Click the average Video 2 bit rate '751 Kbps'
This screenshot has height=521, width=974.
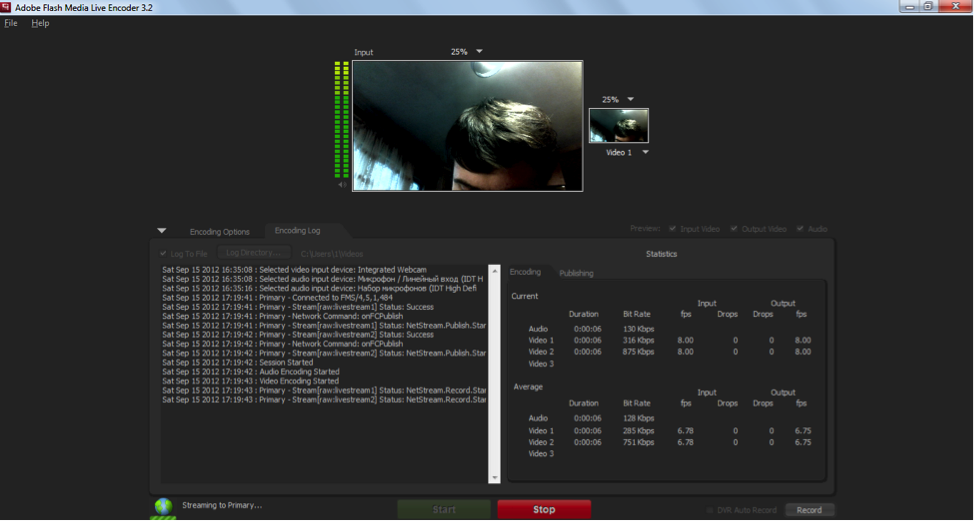tap(639, 442)
